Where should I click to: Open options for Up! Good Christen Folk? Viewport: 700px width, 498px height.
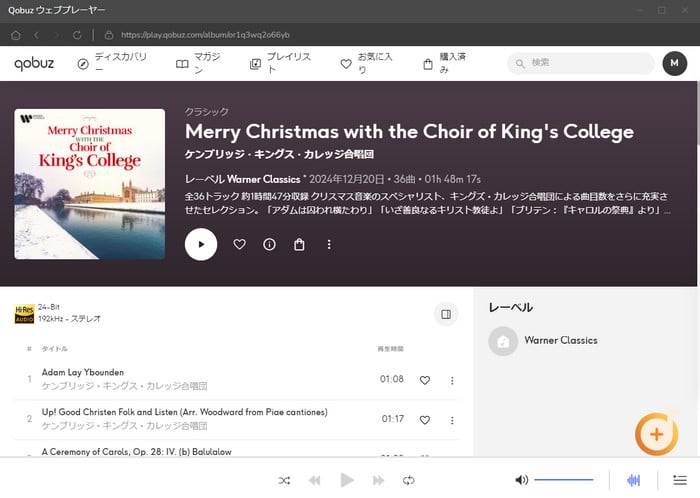click(452, 420)
